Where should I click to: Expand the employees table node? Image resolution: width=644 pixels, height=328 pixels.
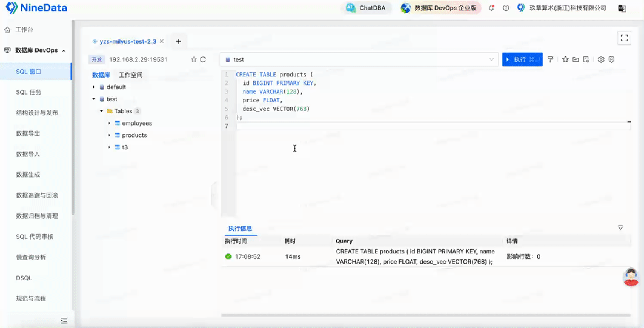tap(109, 123)
